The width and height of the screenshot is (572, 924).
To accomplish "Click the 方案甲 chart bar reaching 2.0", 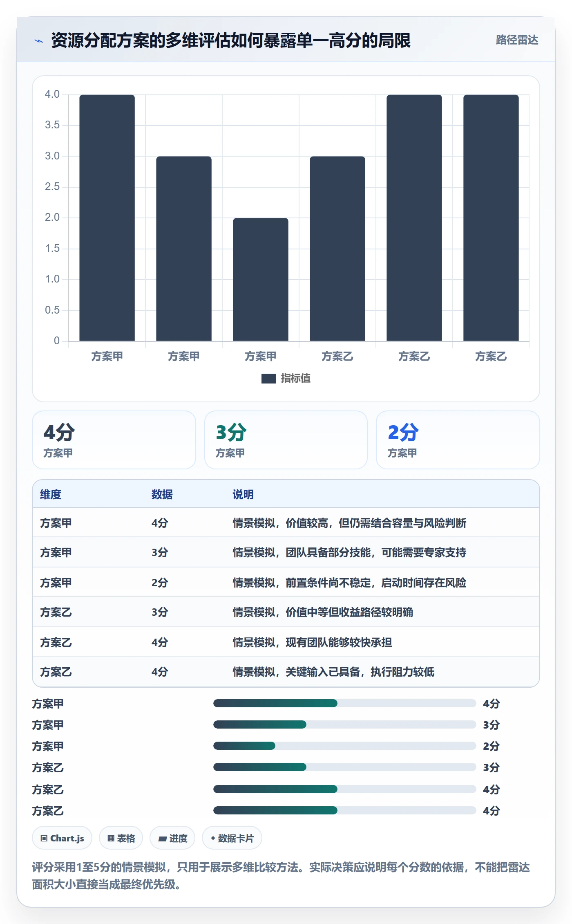I will (x=261, y=280).
